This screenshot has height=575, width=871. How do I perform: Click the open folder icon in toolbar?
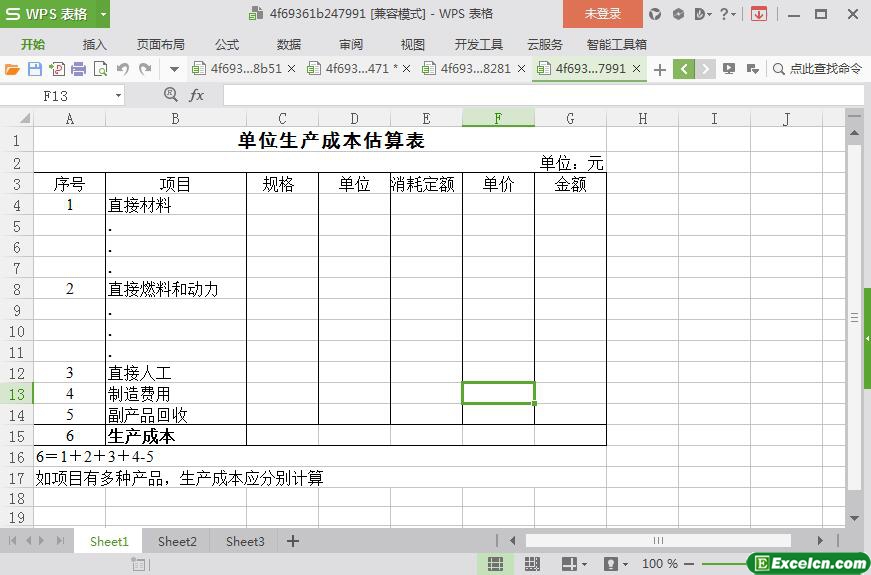point(12,69)
